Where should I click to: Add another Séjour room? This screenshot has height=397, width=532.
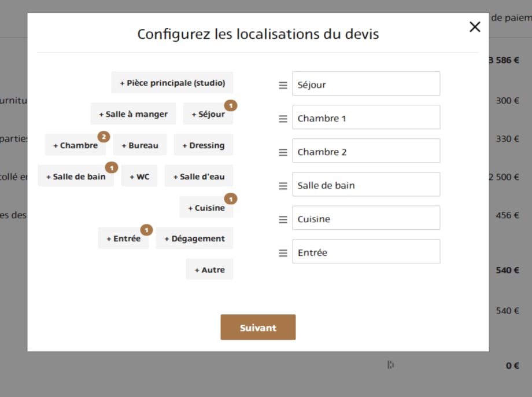[208, 114]
